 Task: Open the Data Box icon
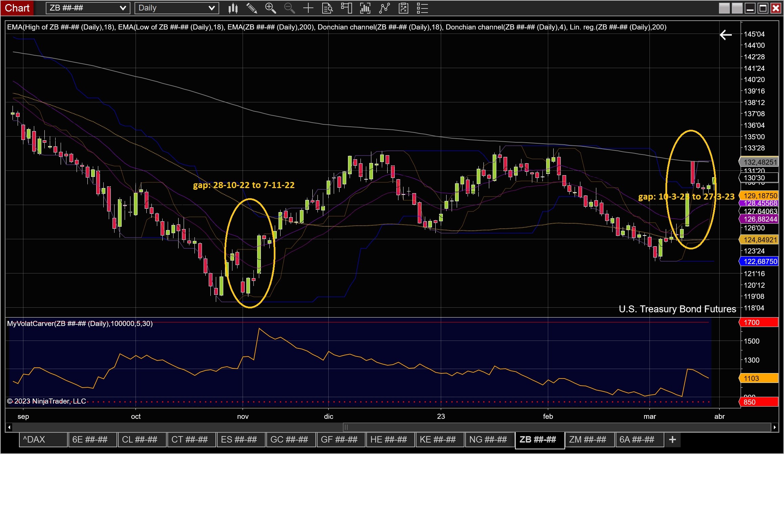327,8
